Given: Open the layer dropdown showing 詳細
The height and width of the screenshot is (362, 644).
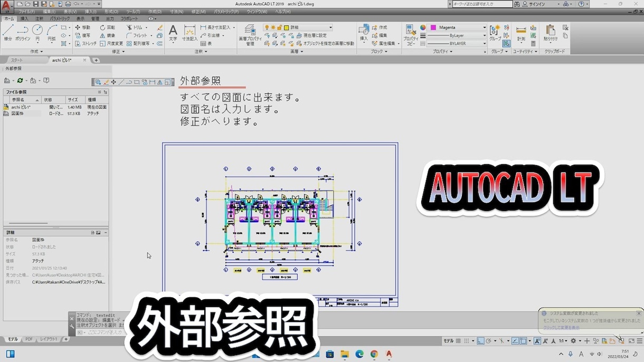Looking at the screenshot, I should (298, 27).
